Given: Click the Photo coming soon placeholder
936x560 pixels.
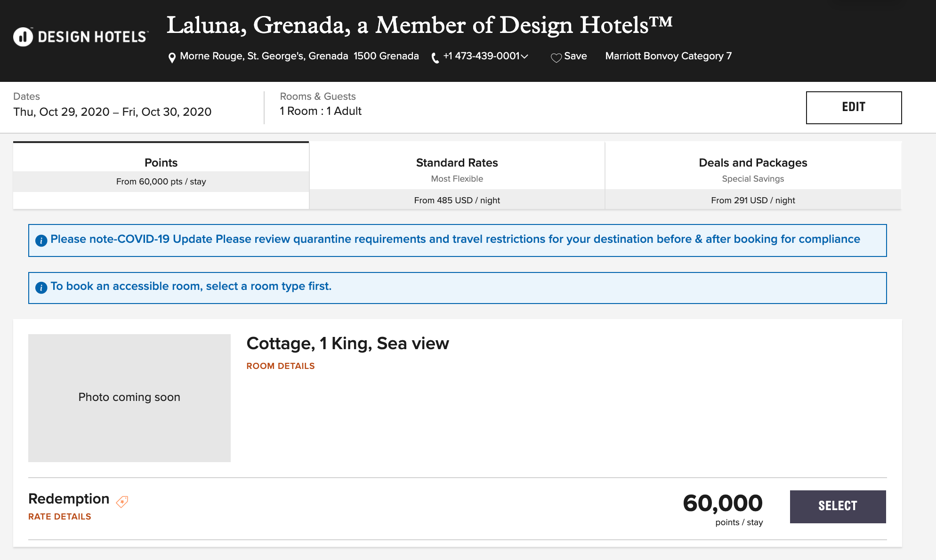Looking at the screenshot, I should [x=129, y=398].
